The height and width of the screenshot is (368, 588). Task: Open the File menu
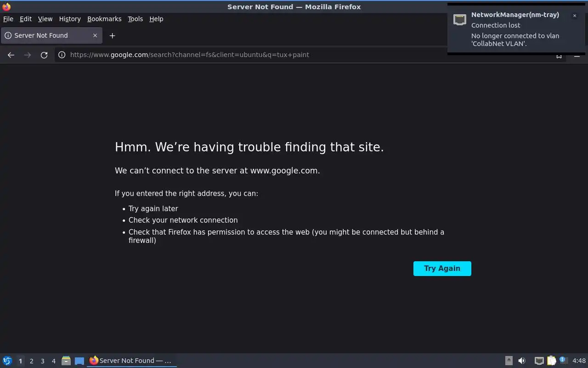click(8, 19)
